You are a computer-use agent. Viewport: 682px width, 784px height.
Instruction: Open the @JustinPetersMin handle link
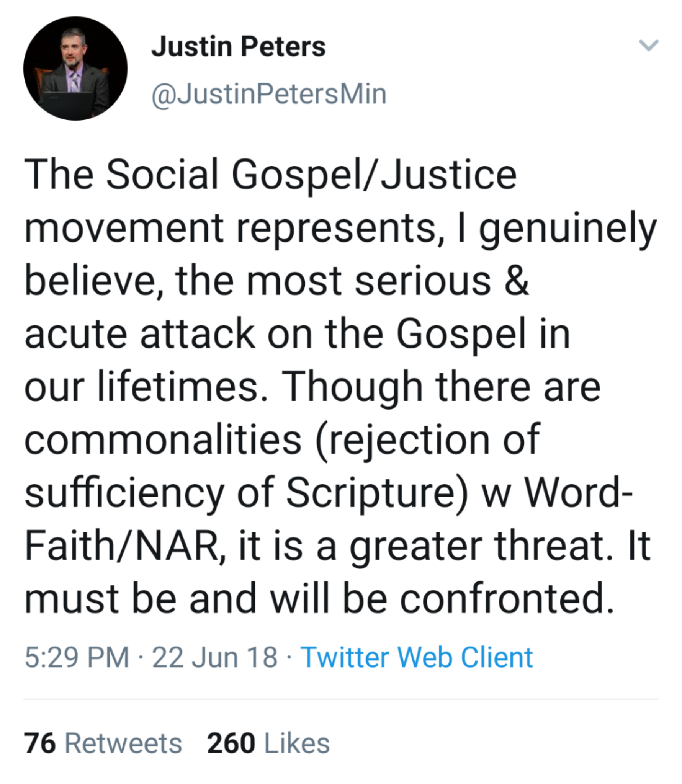(x=269, y=94)
